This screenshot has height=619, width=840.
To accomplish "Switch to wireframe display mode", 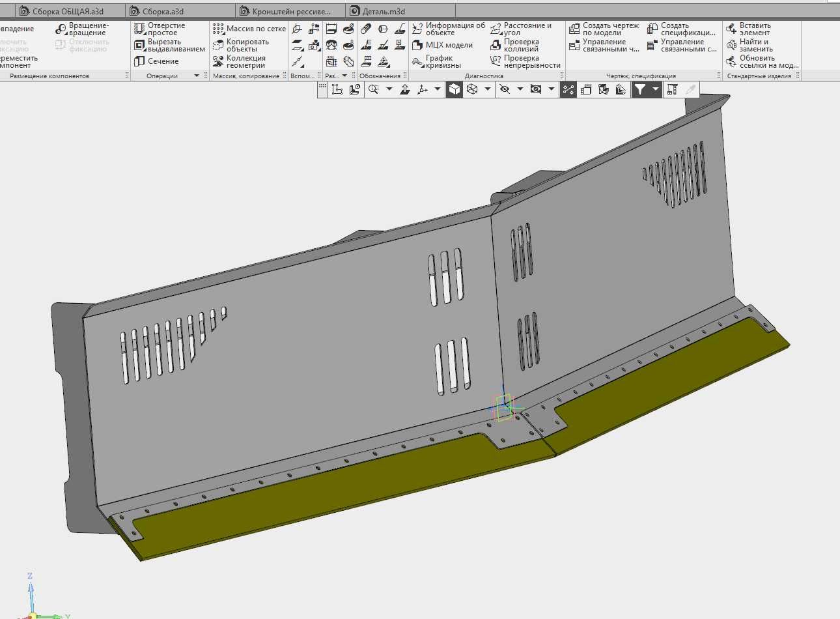I will pyautogui.click(x=472, y=89).
